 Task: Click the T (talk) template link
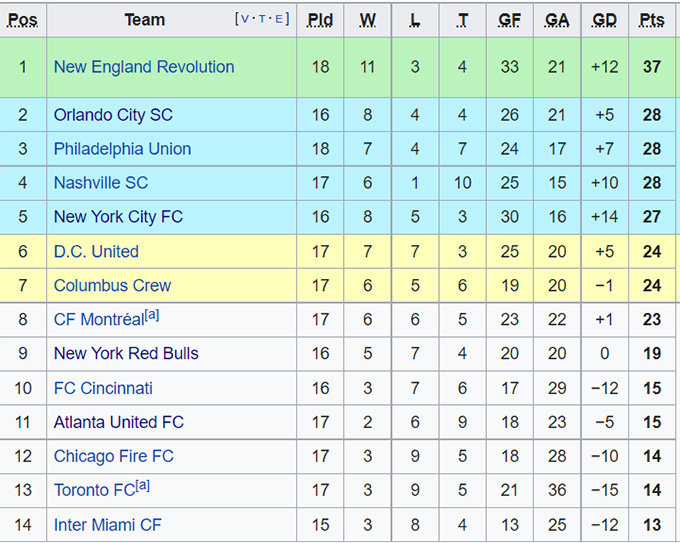coord(262,19)
